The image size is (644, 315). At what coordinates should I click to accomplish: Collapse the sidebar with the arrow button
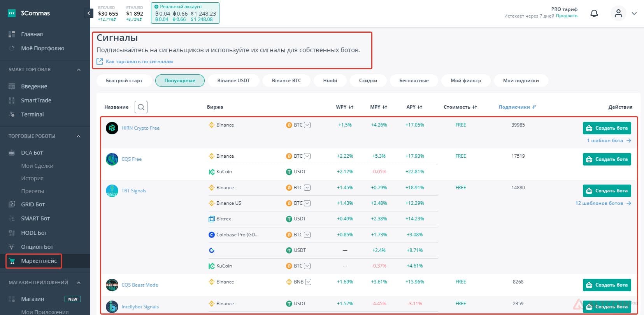pyautogui.click(x=89, y=13)
